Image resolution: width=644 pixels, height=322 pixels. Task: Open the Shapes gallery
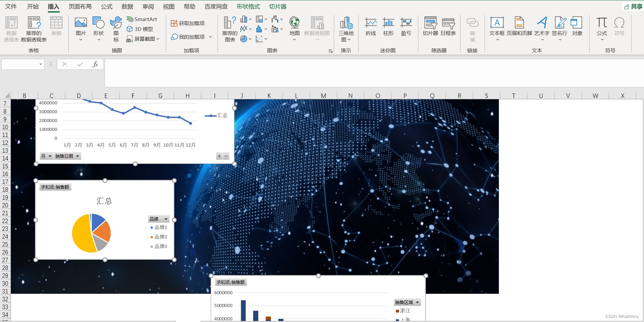pos(99,29)
